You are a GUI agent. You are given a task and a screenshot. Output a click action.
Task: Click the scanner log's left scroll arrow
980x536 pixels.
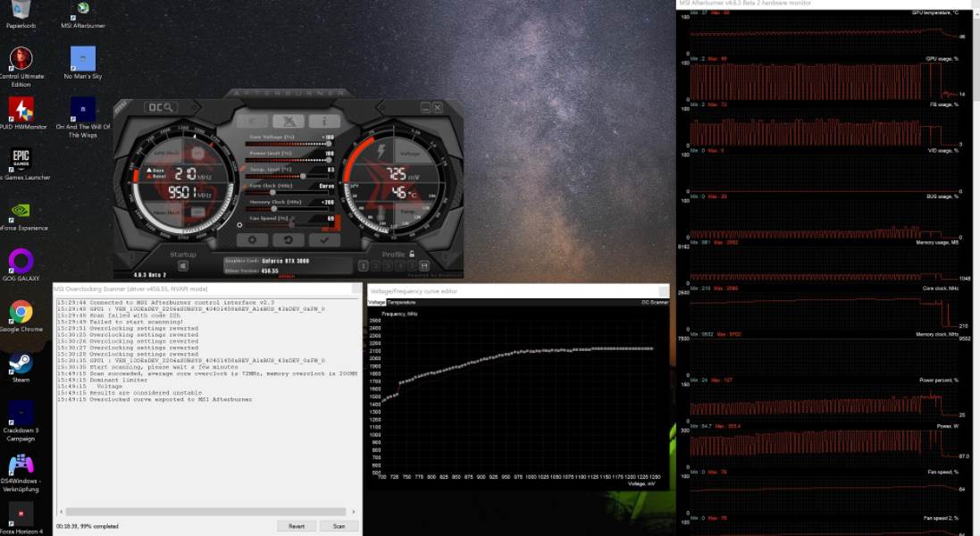click(x=60, y=512)
